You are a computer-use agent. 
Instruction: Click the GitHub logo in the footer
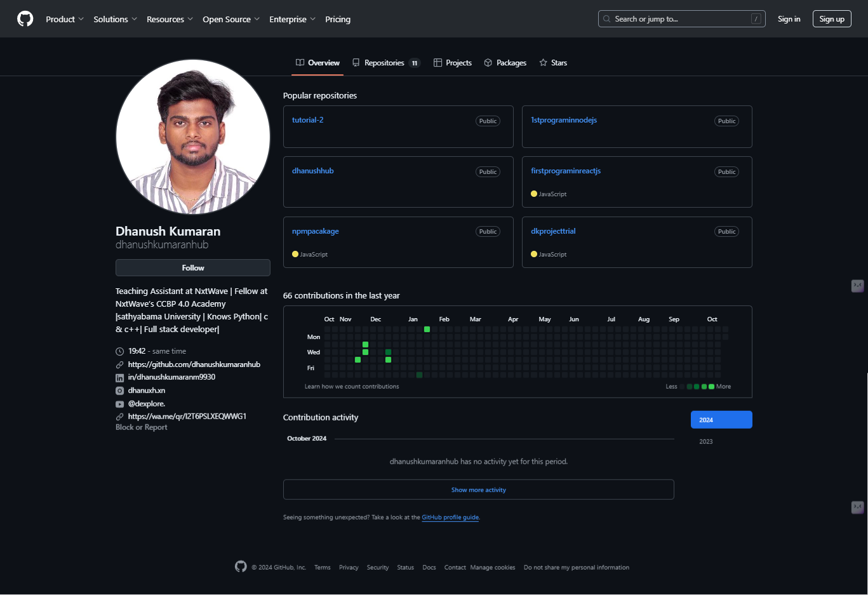(x=241, y=566)
